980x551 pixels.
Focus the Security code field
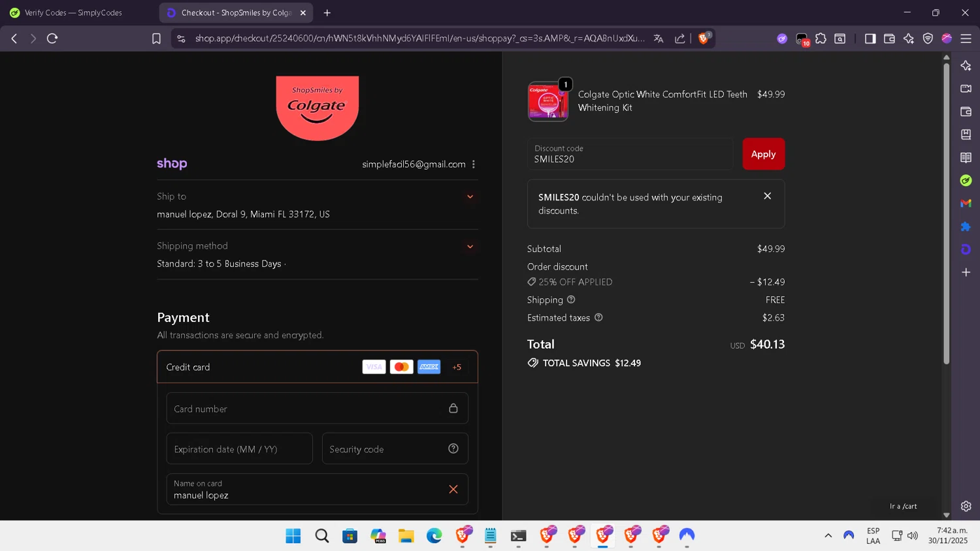(395, 449)
